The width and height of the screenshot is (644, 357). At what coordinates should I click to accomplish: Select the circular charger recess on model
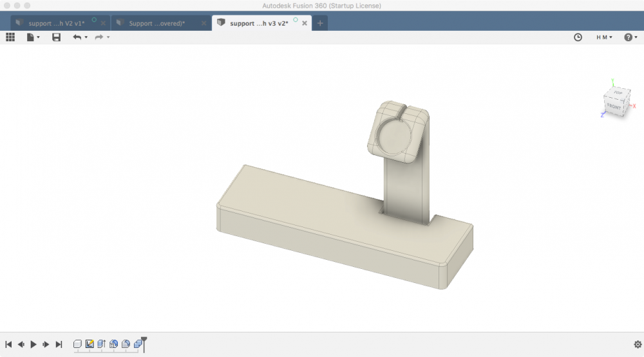(393, 136)
